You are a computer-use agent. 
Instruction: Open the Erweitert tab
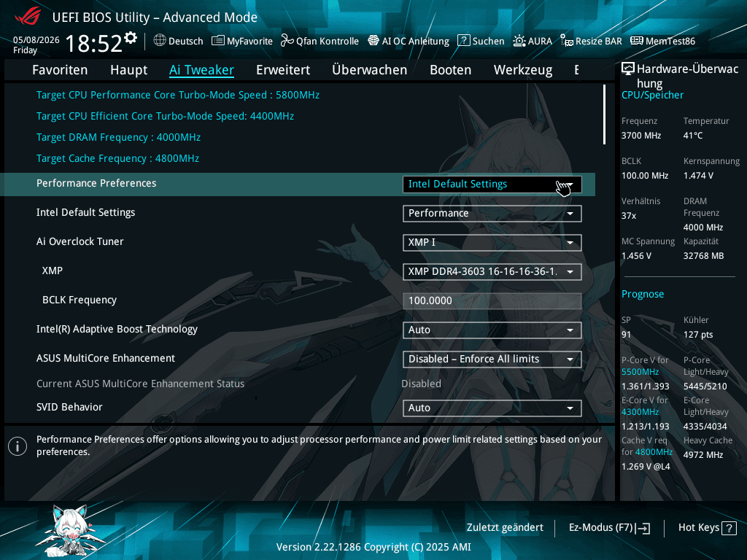283,70
